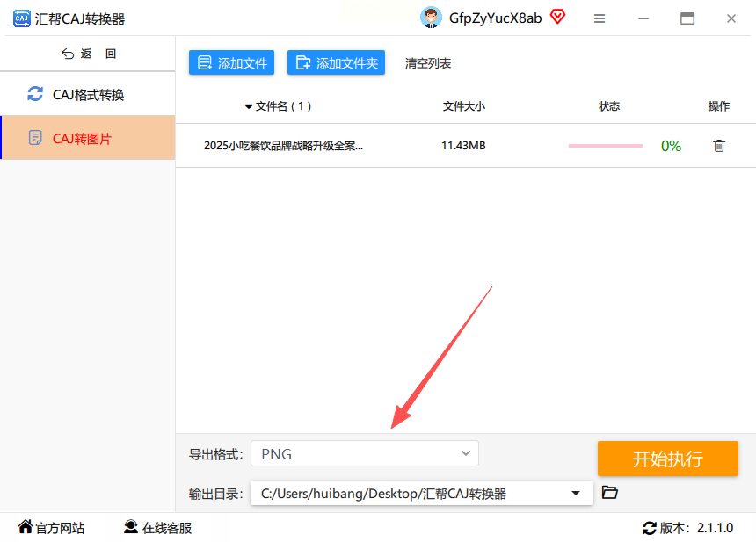This screenshot has height=542, width=756.
Task: Click 清空列表 to clear the list
Action: point(427,63)
